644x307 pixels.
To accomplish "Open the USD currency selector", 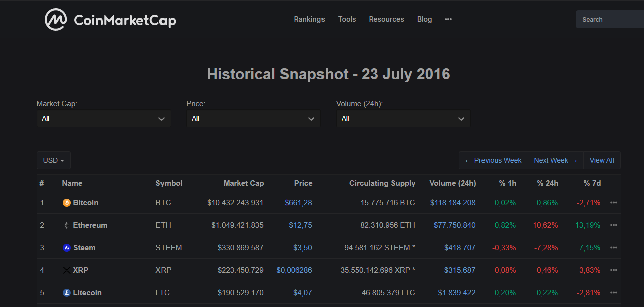I will tap(54, 161).
